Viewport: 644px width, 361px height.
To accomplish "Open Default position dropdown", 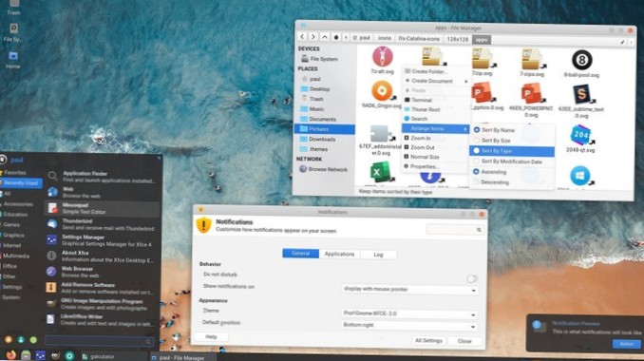I will 410,325.
